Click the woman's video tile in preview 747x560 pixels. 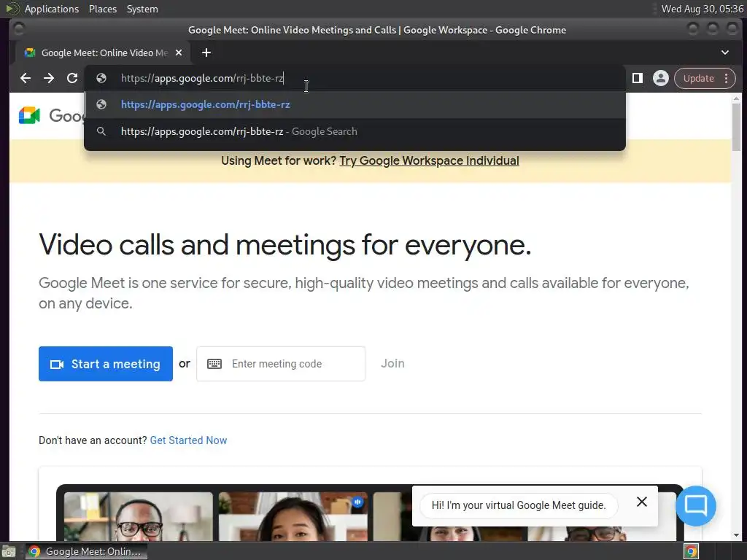293,517
